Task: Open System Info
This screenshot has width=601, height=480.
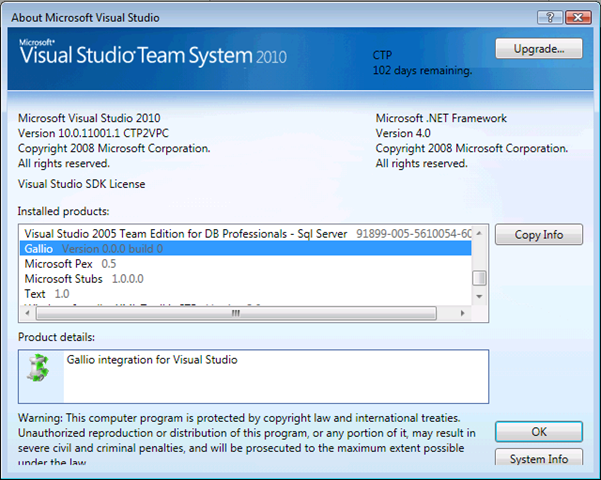Action: pyautogui.click(x=539, y=458)
